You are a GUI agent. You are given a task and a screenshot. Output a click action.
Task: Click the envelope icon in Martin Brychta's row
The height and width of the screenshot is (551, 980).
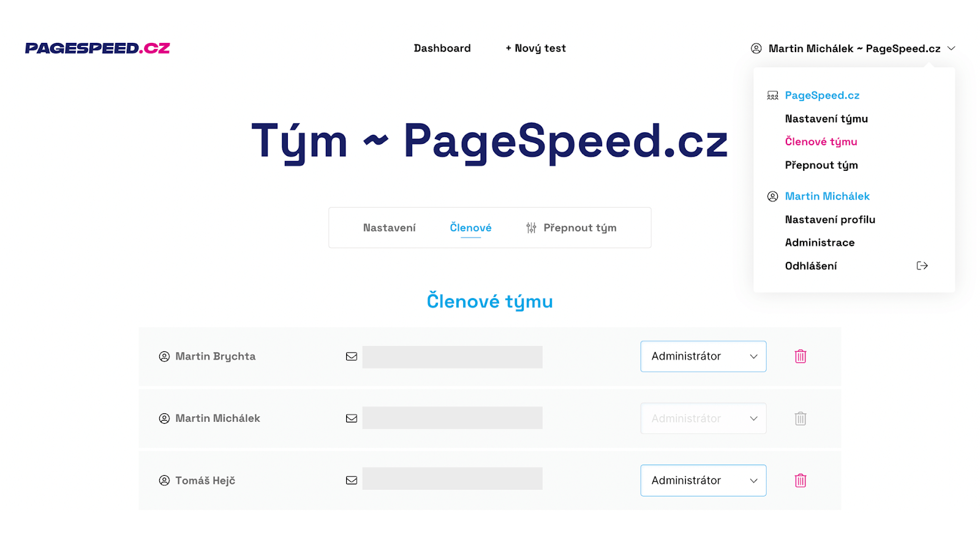[x=352, y=356]
